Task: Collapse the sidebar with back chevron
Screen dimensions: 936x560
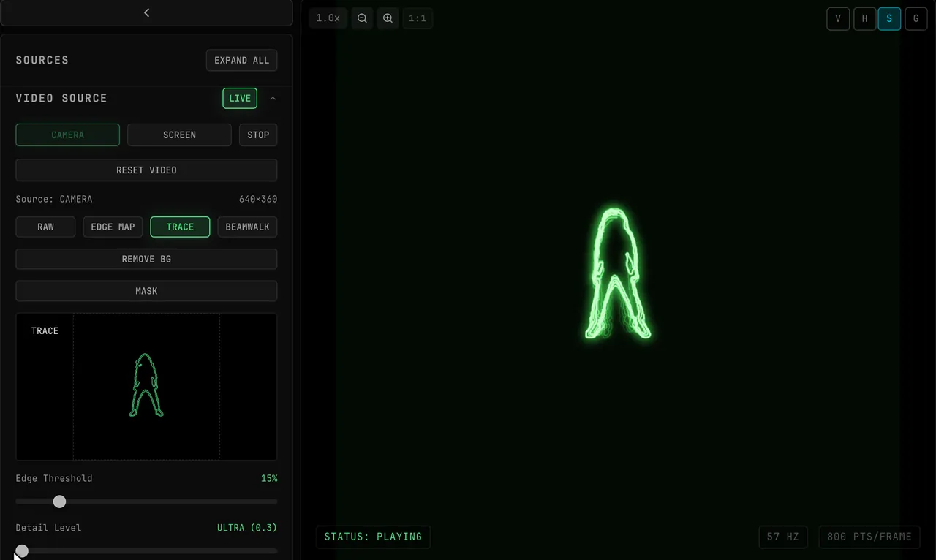Action: point(146,12)
